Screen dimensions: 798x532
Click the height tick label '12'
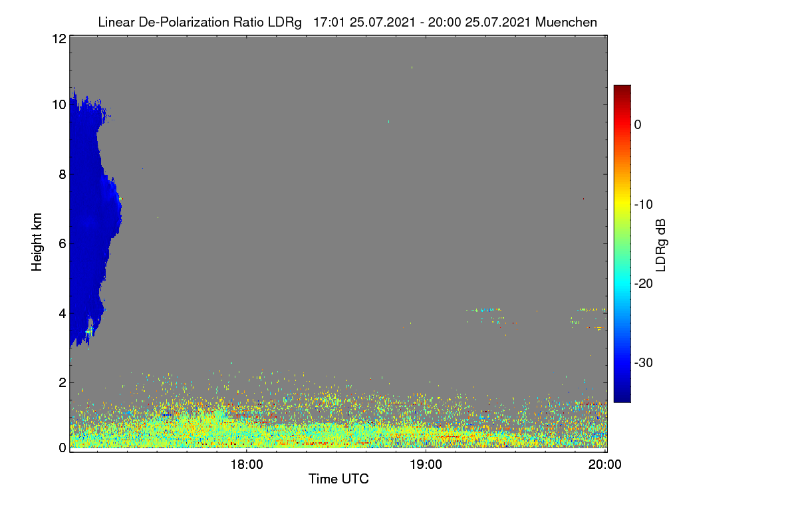click(59, 39)
